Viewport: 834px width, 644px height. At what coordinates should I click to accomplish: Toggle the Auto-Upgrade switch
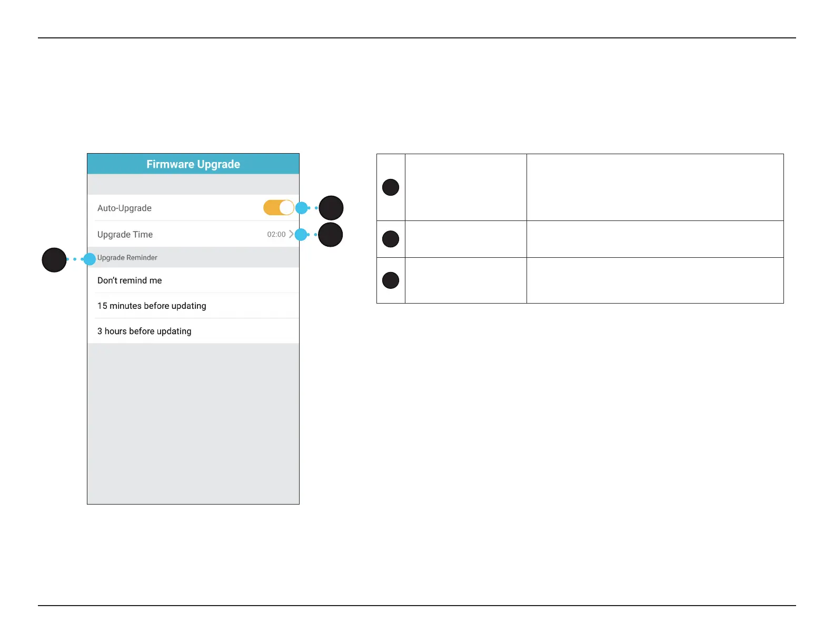coord(279,208)
